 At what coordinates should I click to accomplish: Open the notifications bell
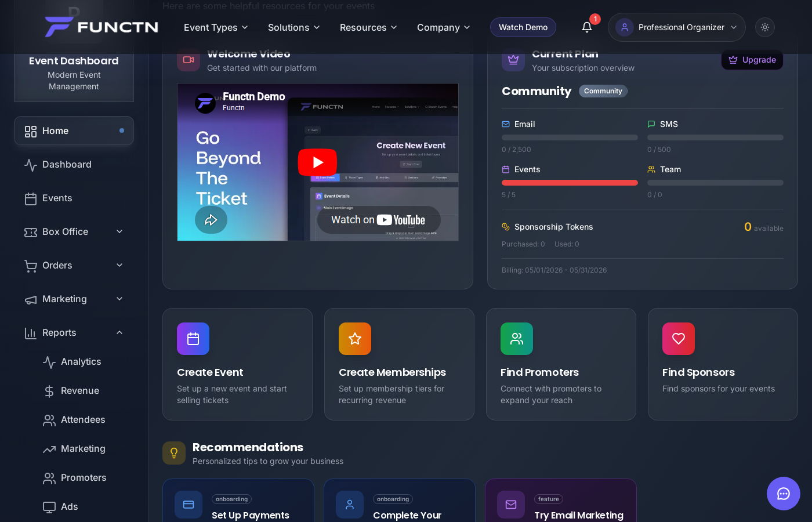point(587,27)
